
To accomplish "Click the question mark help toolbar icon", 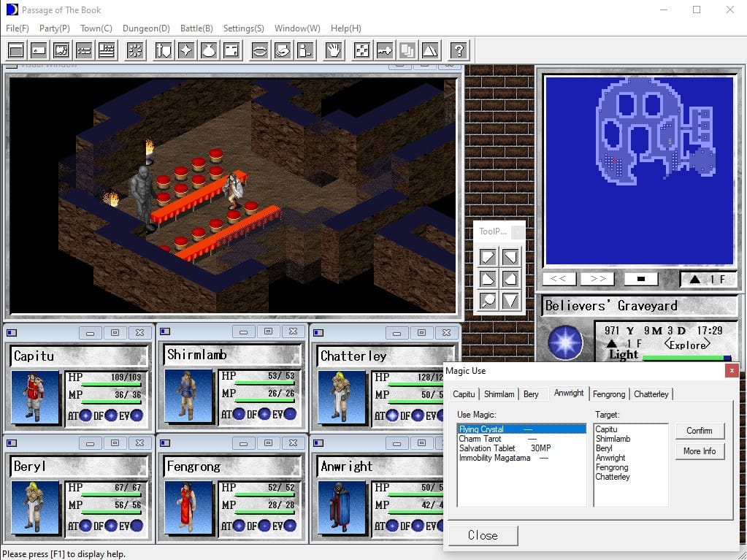I will (458, 50).
